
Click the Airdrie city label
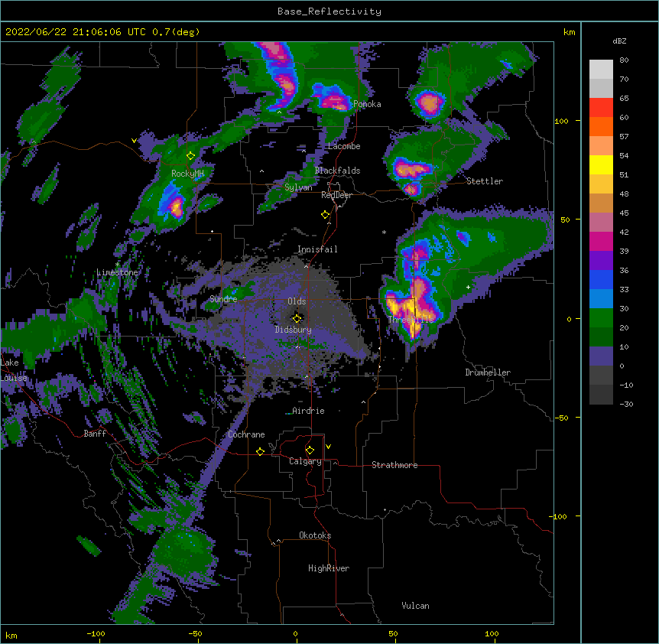point(308,411)
